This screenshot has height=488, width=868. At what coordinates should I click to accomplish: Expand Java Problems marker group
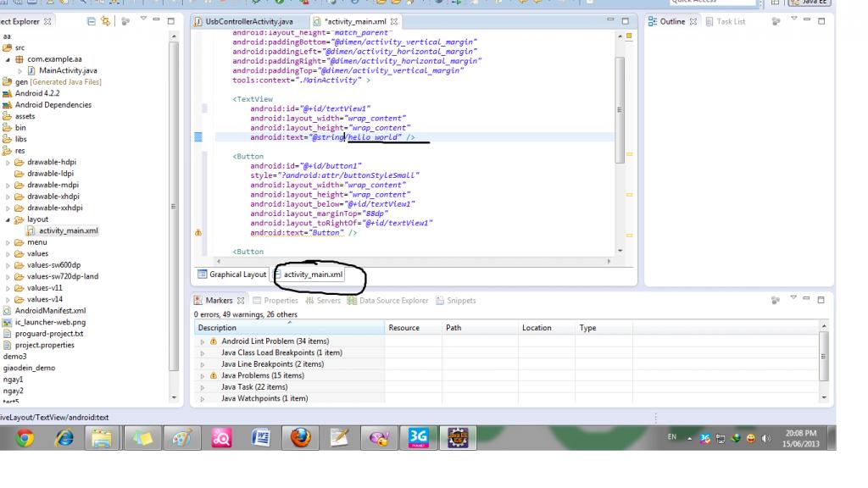(203, 375)
